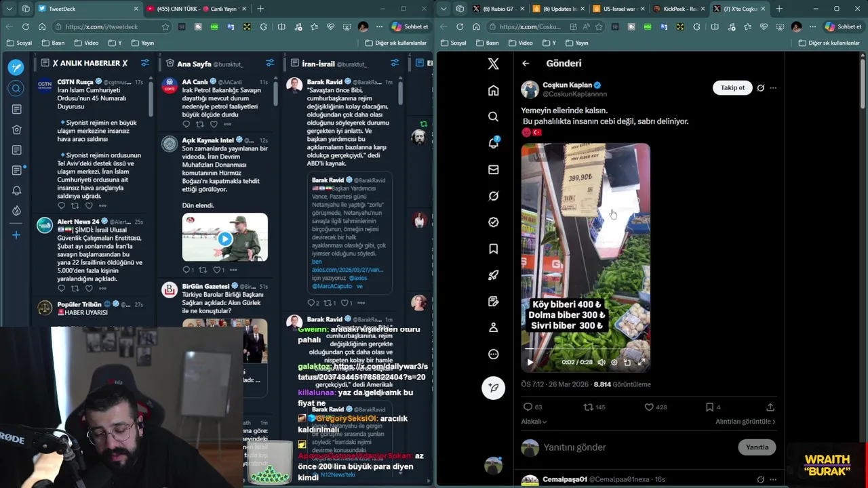Viewport: 868px width, 488px height.
Task: Open ANLIK HABERLER column settings
Action: click(145, 63)
